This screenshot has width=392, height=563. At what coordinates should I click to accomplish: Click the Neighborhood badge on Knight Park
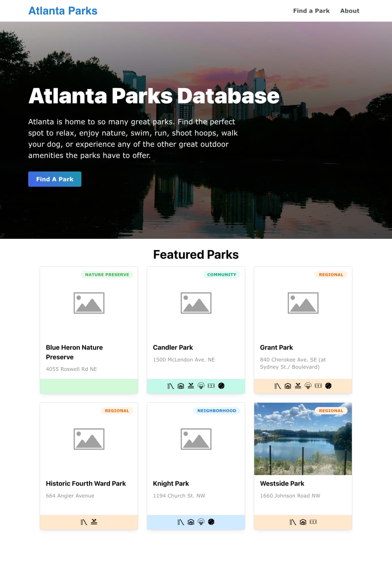coord(217,411)
